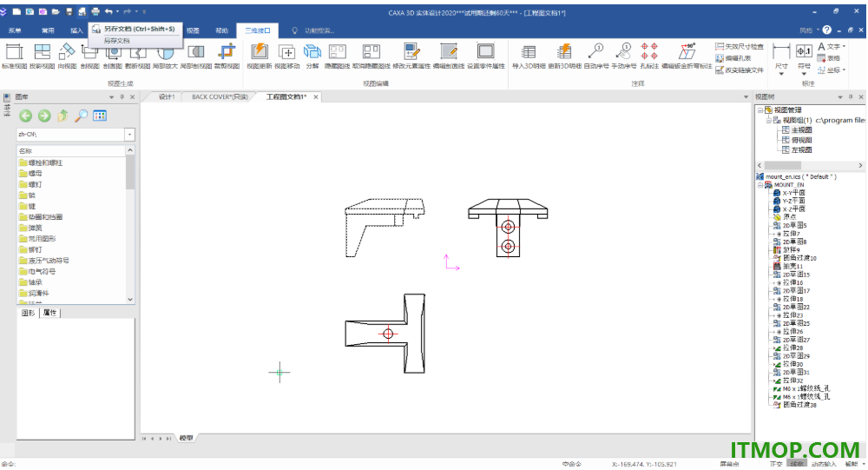Image resolution: width=868 pixels, height=470 pixels.
Task: Open the Symbol (符号) dropdown arrow
Action: click(x=804, y=73)
